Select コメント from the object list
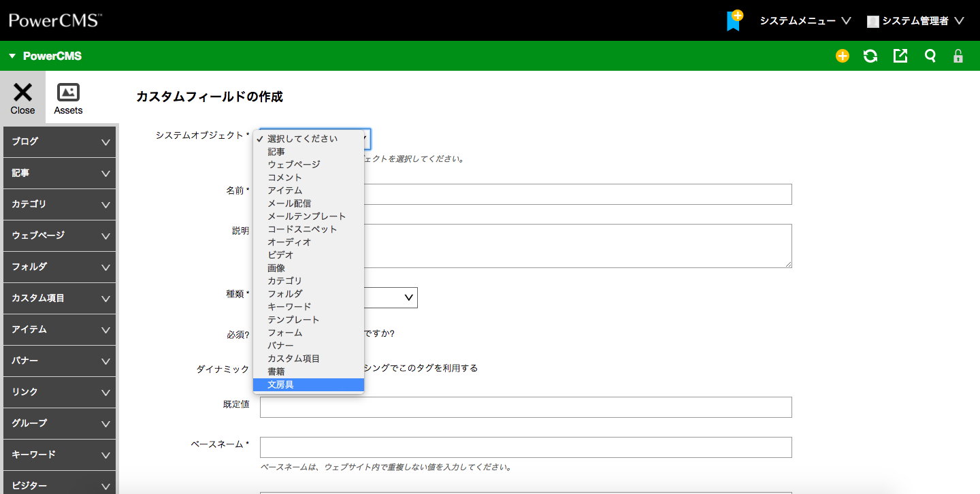980x494 pixels. click(308, 178)
